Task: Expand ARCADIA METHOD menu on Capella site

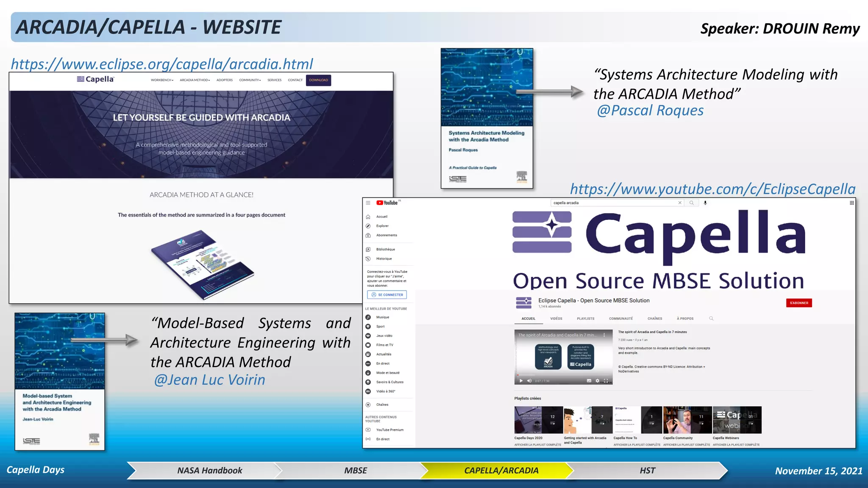Action: point(195,80)
